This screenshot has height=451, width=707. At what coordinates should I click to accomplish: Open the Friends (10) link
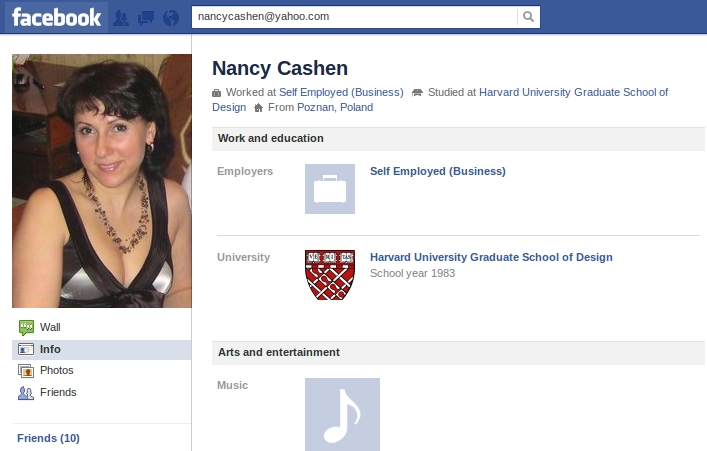[x=48, y=438]
